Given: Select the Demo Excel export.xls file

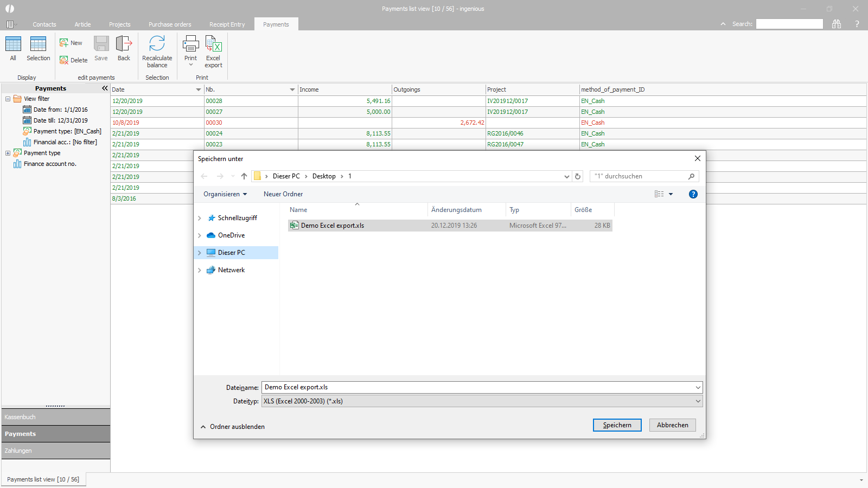Looking at the screenshot, I should point(332,226).
